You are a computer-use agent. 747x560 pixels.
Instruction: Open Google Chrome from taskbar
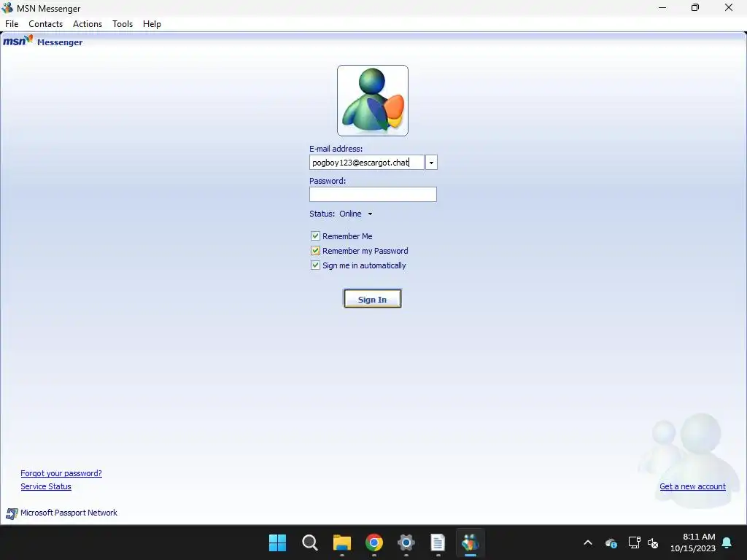coord(374,542)
